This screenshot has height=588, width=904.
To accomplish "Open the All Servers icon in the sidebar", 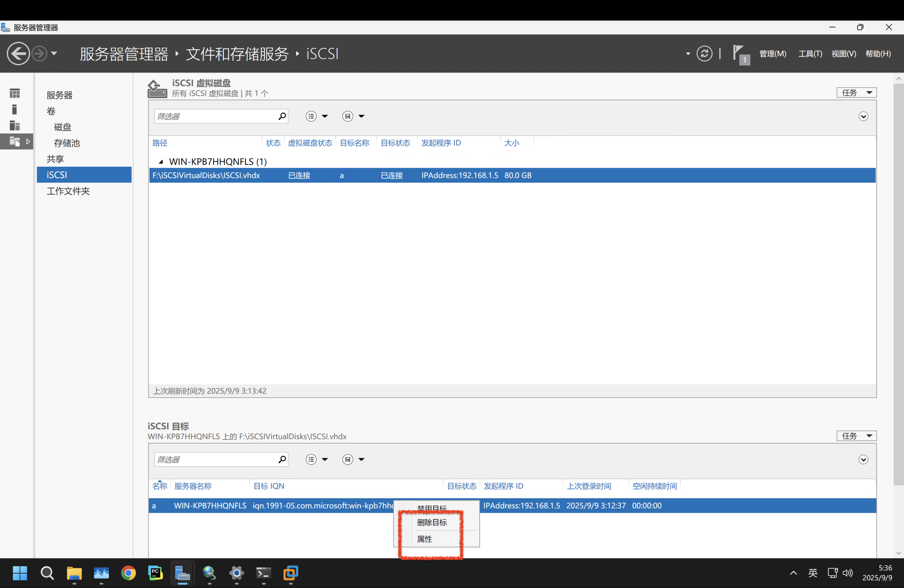I will pos(15,126).
